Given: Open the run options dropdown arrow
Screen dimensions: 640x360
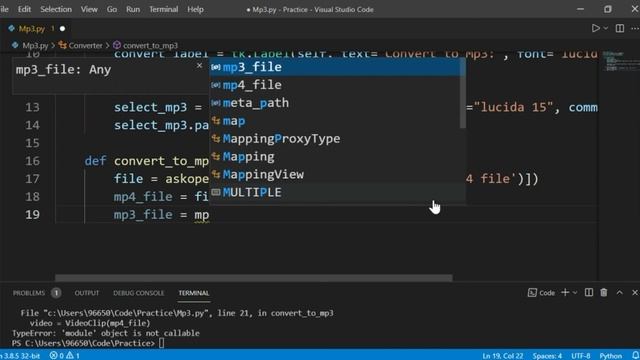Looking at the screenshot, I should coord(606,28).
